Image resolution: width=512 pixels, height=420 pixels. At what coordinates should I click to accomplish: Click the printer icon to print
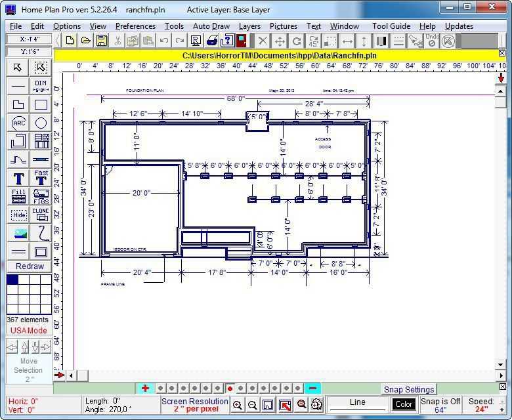[211, 41]
